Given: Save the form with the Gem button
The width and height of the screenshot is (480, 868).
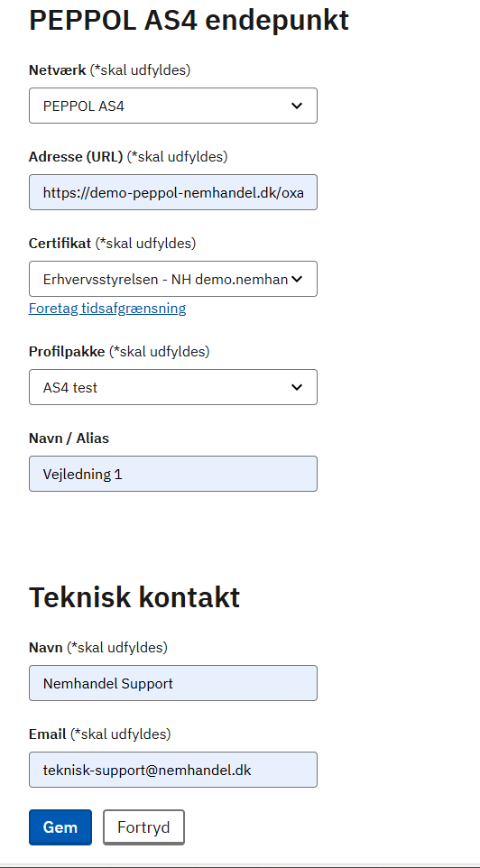Looking at the screenshot, I should (60, 827).
